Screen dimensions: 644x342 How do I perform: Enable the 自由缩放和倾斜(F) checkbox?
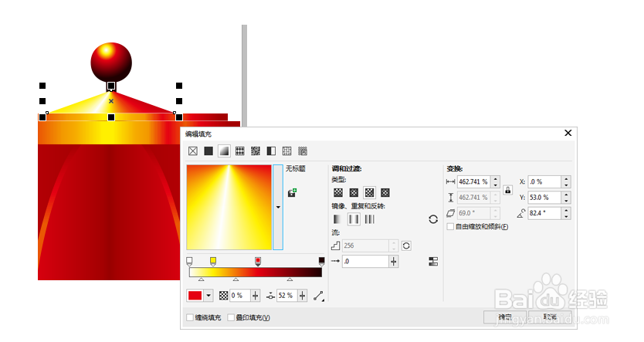pos(450,227)
